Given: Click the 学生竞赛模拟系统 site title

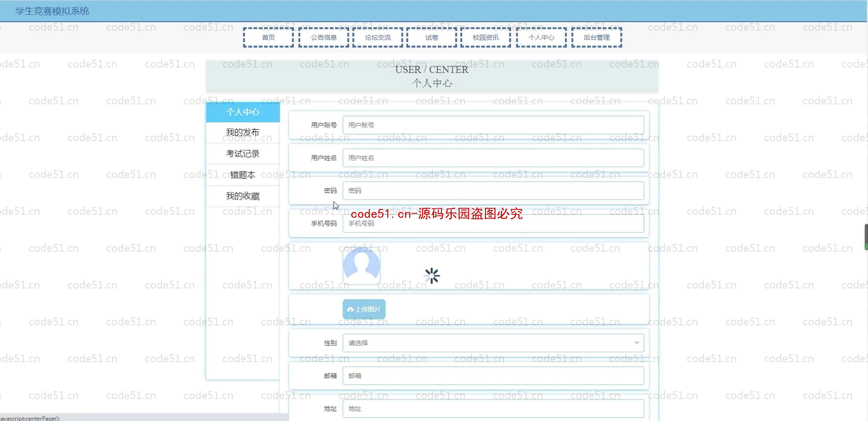Looking at the screenshot, I should (x=52, y=11).
